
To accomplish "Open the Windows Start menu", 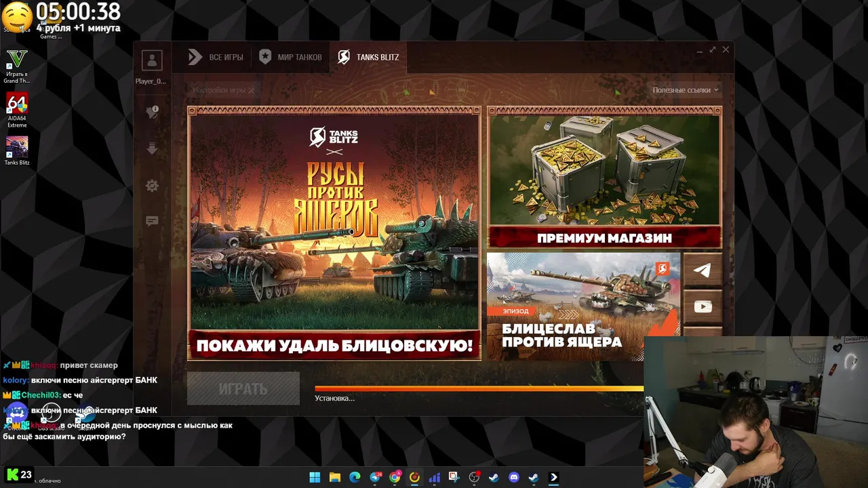I will 315,477.
